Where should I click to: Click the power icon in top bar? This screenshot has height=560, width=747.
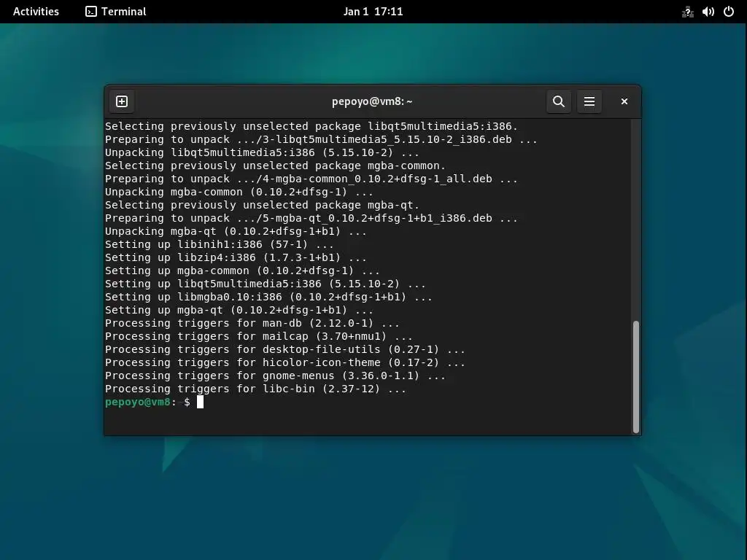[729, 12]
